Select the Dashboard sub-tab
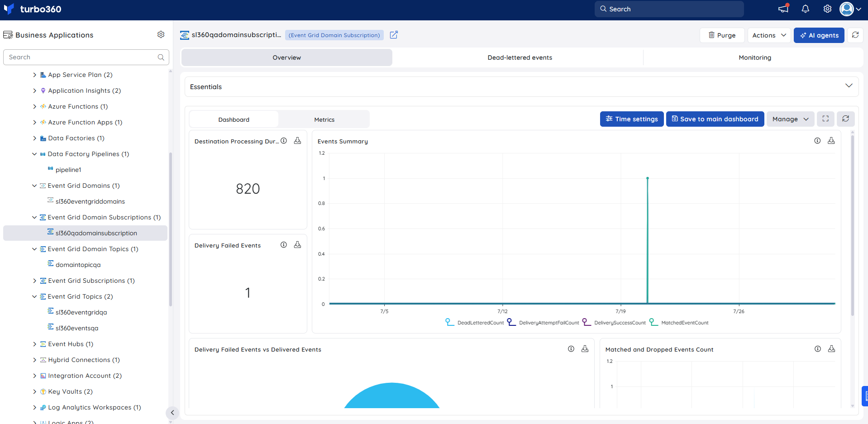The width and height of the screenshot is (868, 424). pos(234,119)
